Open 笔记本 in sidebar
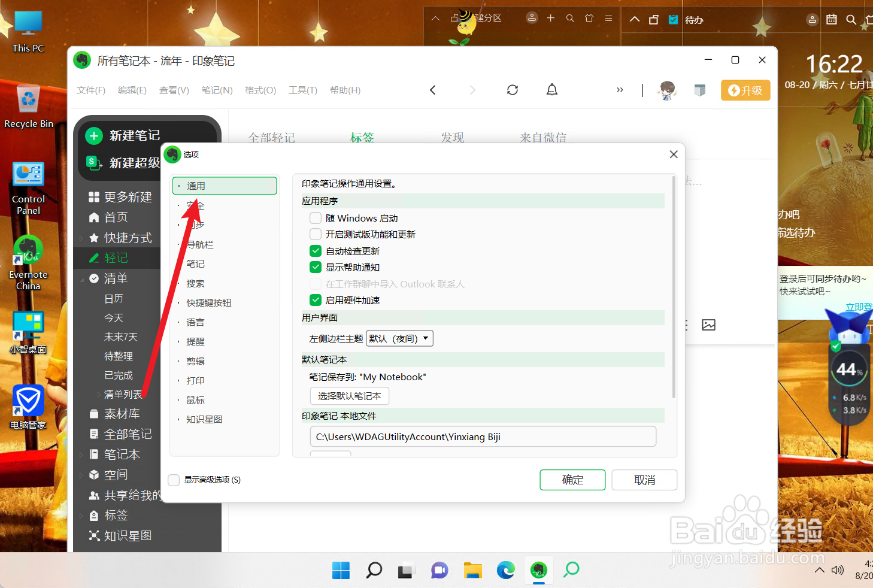 point(114,454)
